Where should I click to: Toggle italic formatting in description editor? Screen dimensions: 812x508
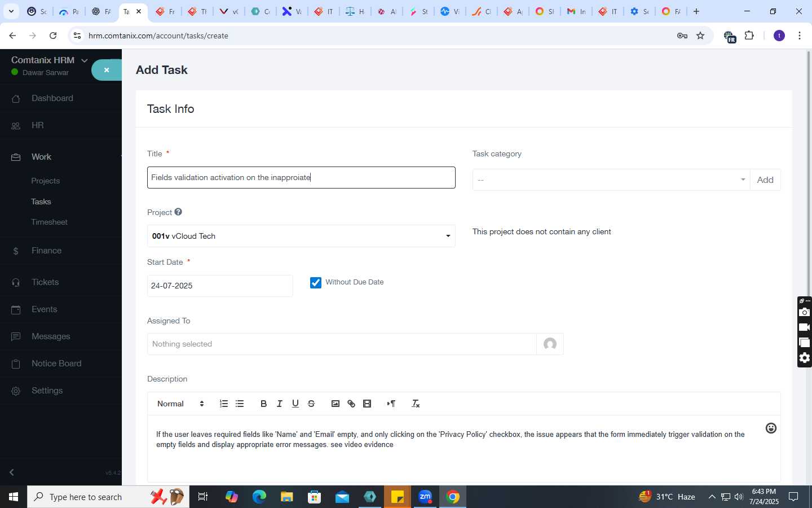coord(279,404)
